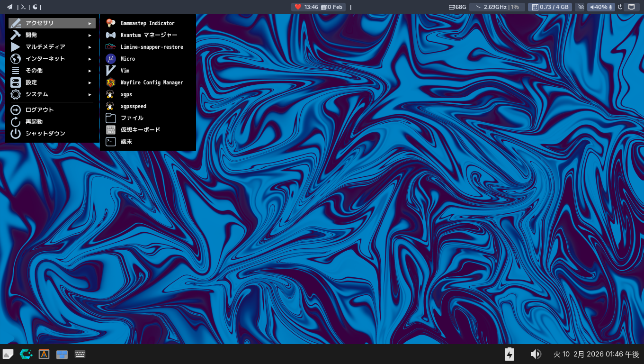This screenshot has width=644, height=364.
Task: Select the マルチメディア menu category
Action: point(52,47)
